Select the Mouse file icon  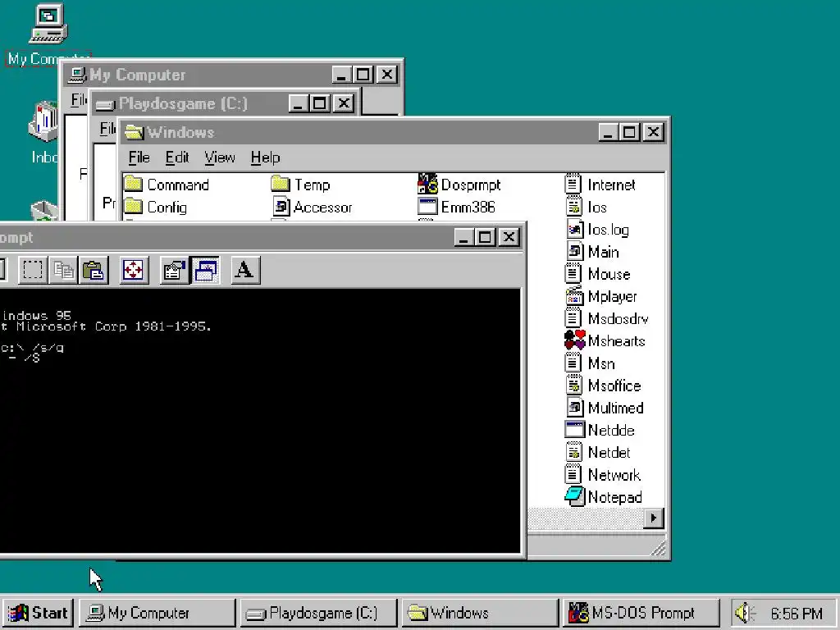(573, 274)
